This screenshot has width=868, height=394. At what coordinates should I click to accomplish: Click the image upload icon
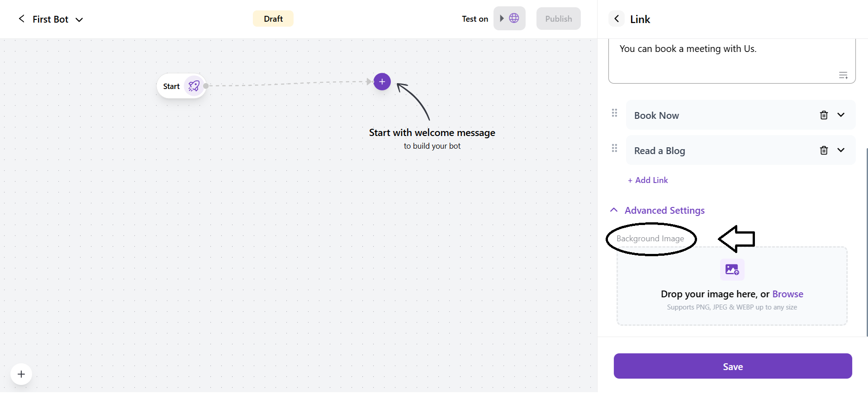coord(732,270)
